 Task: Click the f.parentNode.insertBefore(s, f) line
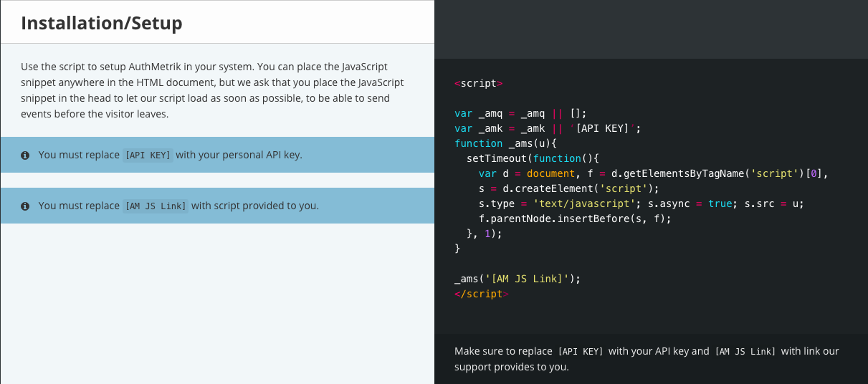[x=575, y=219]
